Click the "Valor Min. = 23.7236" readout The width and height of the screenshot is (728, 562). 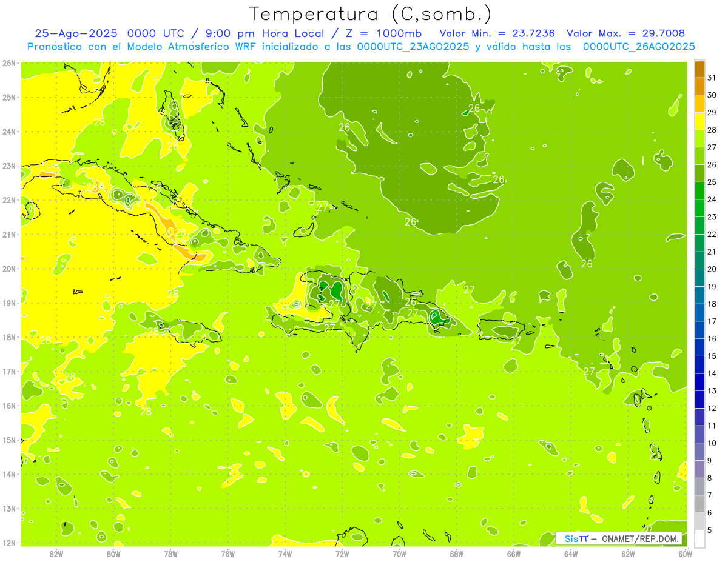[x=497, y=33]
